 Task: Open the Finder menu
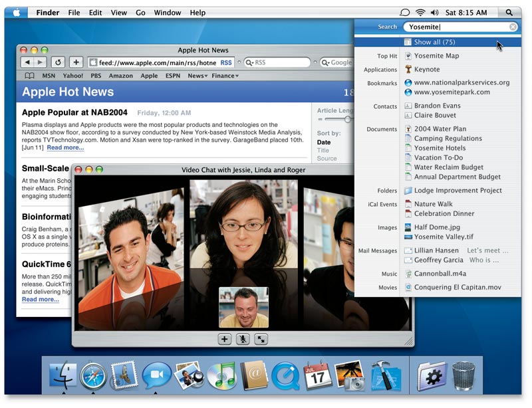coord(48,13)
